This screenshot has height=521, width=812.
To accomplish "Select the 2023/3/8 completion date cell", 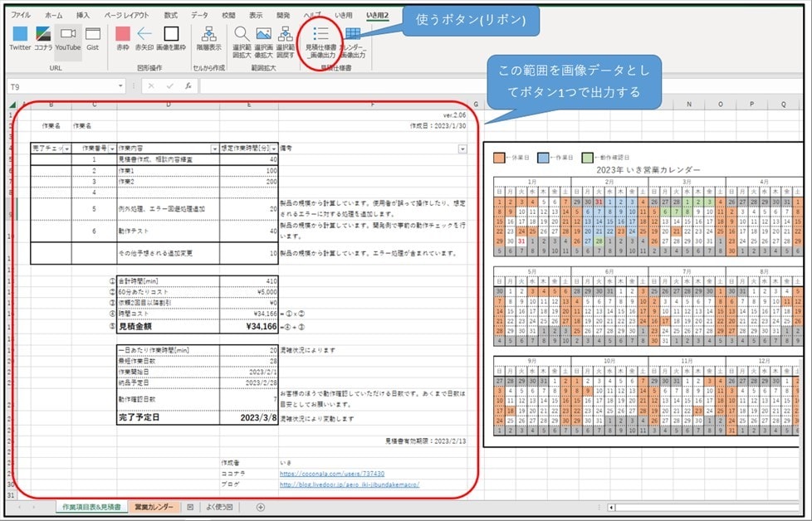I will pos(248,417).
